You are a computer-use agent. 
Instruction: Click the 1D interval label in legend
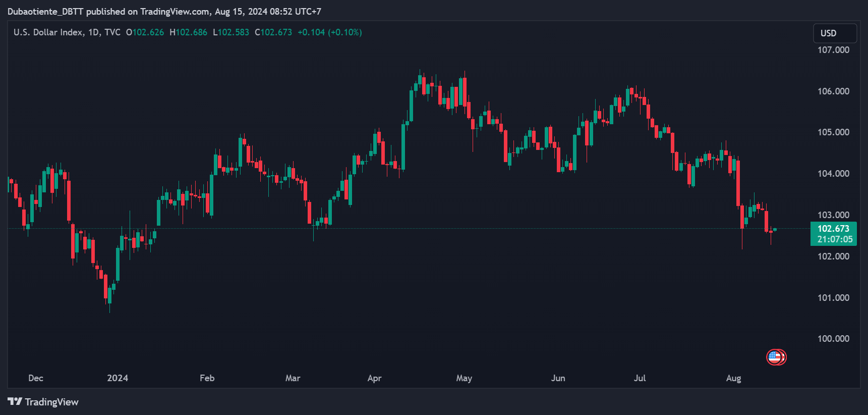tap(94, 32)
